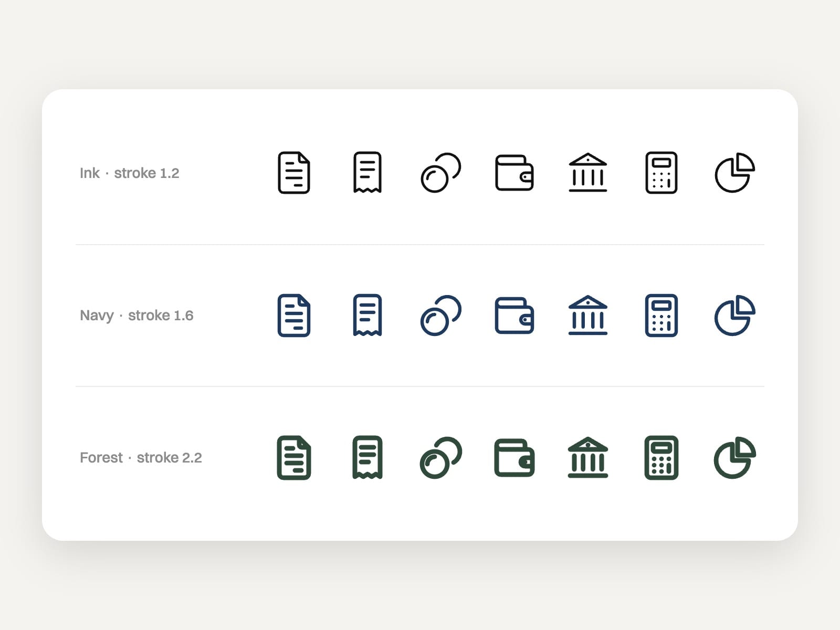
Task: Pick the Navy wallet icon
Action: click(x=514, y=315)
